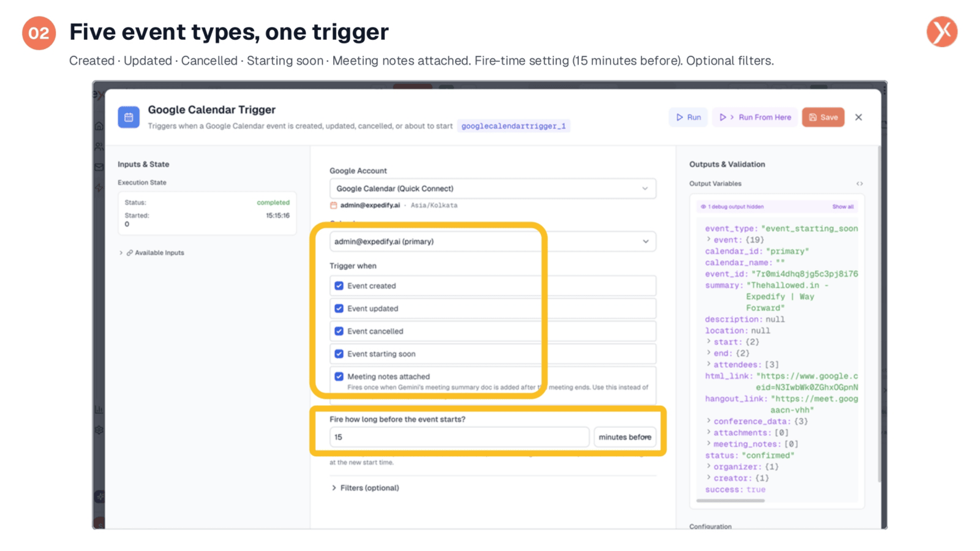980x551 pixels.
Task: Click the started time 15:15:16
Action: 277,216
